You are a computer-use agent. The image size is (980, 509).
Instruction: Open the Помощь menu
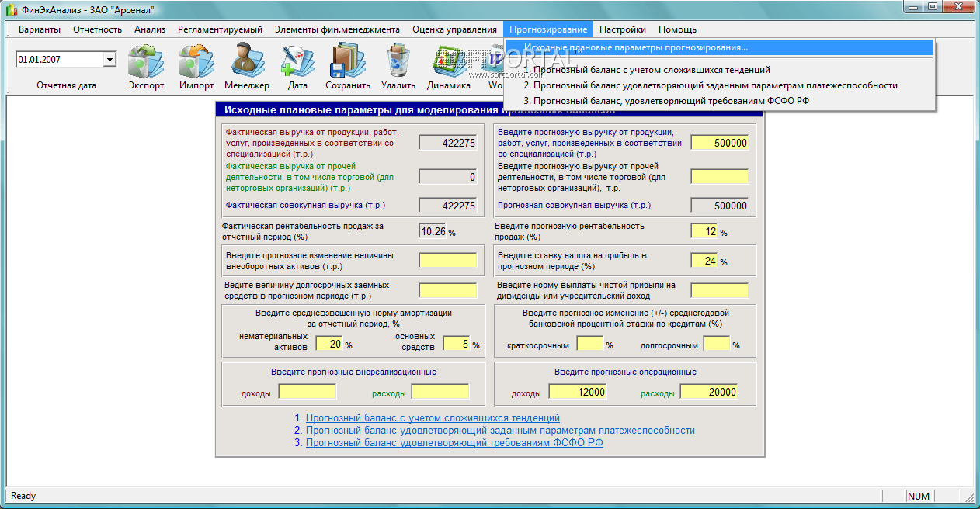677,29
